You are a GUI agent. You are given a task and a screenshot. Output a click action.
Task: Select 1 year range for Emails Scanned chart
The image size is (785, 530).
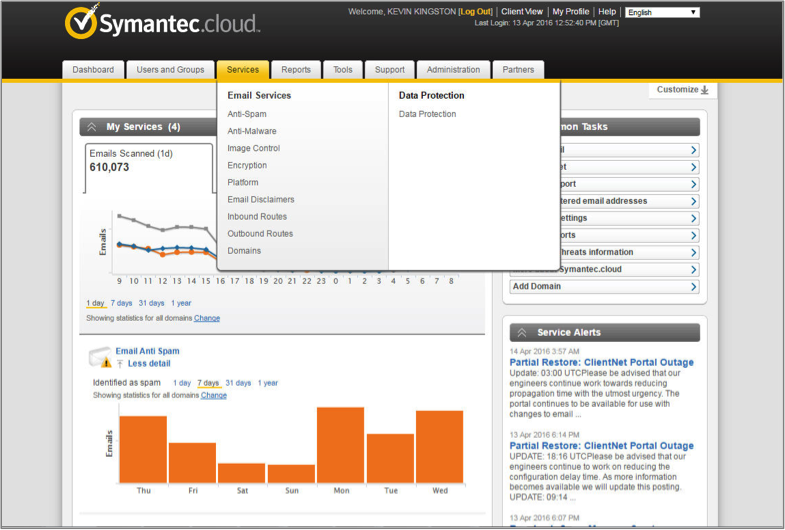[x=181, y=303]
